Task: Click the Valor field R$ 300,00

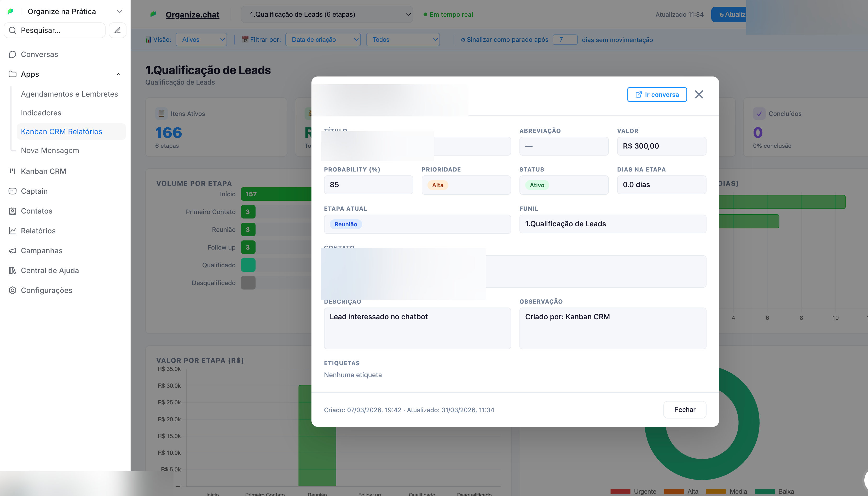Action: coord(661,146)
